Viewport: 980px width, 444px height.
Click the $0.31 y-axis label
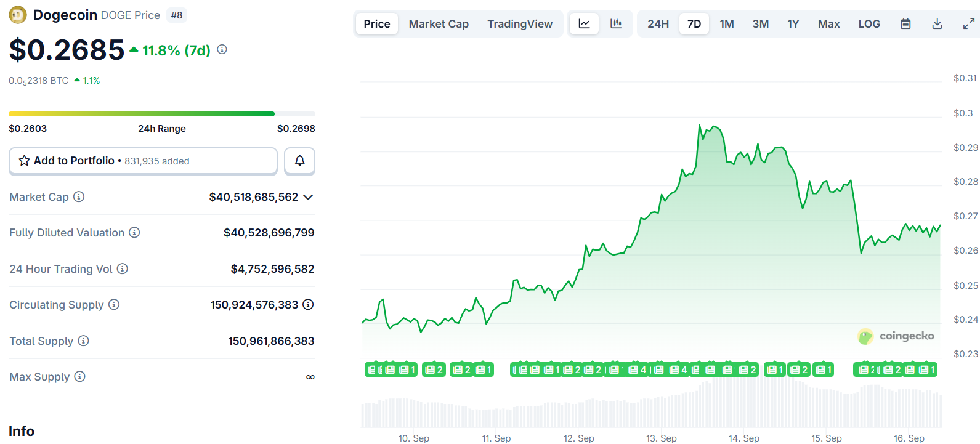pyautogui.click(x=965, y=78)
